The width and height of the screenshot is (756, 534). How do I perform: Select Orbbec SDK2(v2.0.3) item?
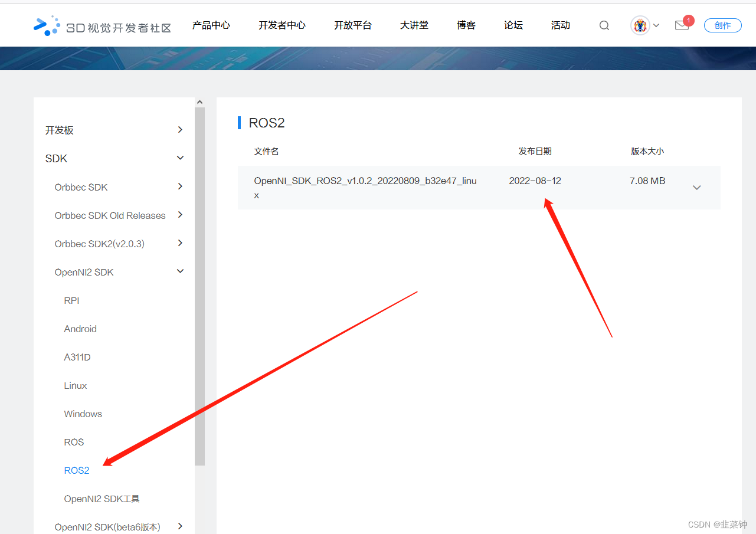click(100, 244)
